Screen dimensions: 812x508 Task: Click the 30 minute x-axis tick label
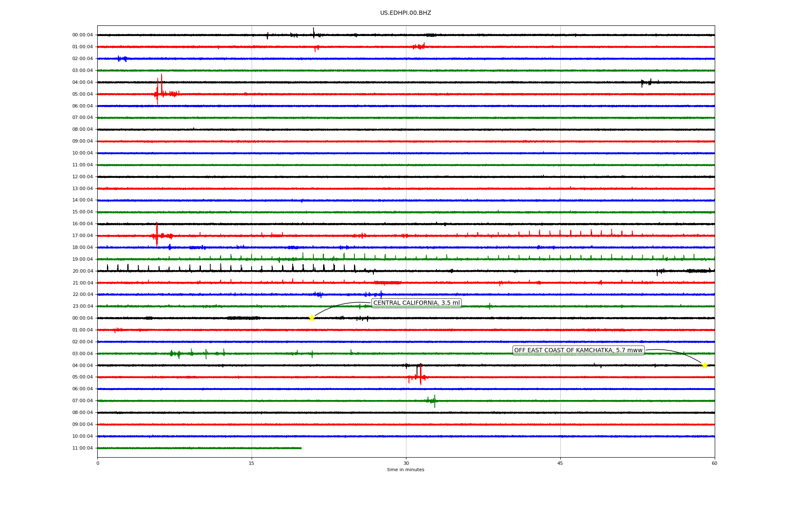point(406,463)
